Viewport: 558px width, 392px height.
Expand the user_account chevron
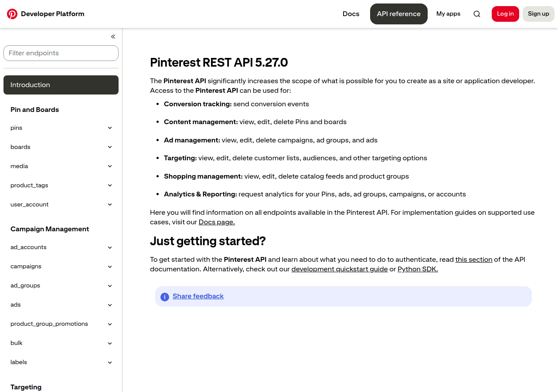(x=110, y=205)
